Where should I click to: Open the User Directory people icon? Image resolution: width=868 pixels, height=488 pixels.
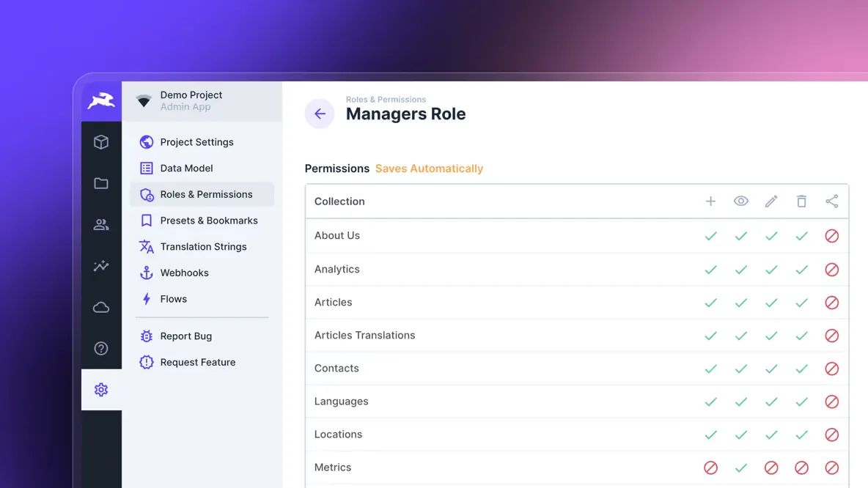(101, 225)
